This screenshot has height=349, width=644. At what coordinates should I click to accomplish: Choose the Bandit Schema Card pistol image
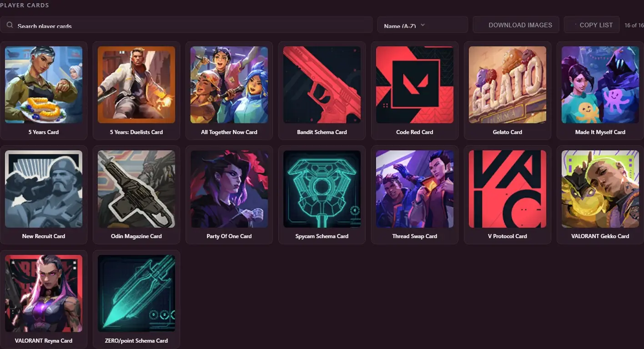(x=322, y=85)
